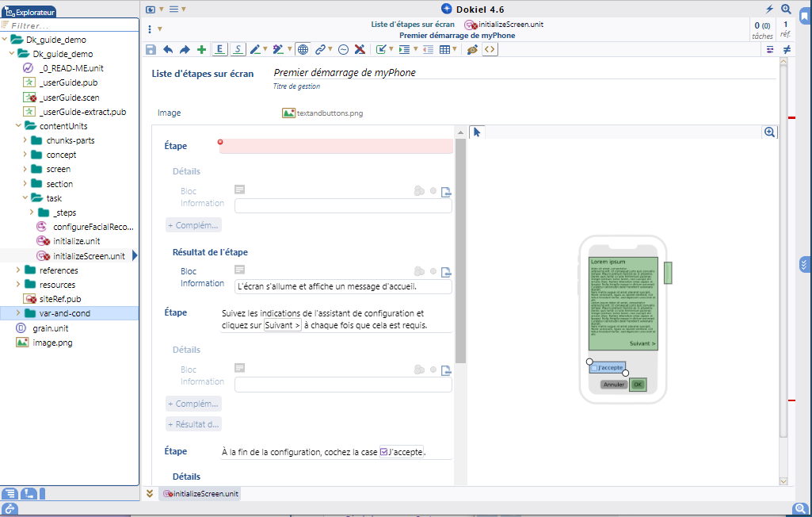Screen dimensions: 812x517
Task: Select the Explorateur tab
Action: [29, 12]
